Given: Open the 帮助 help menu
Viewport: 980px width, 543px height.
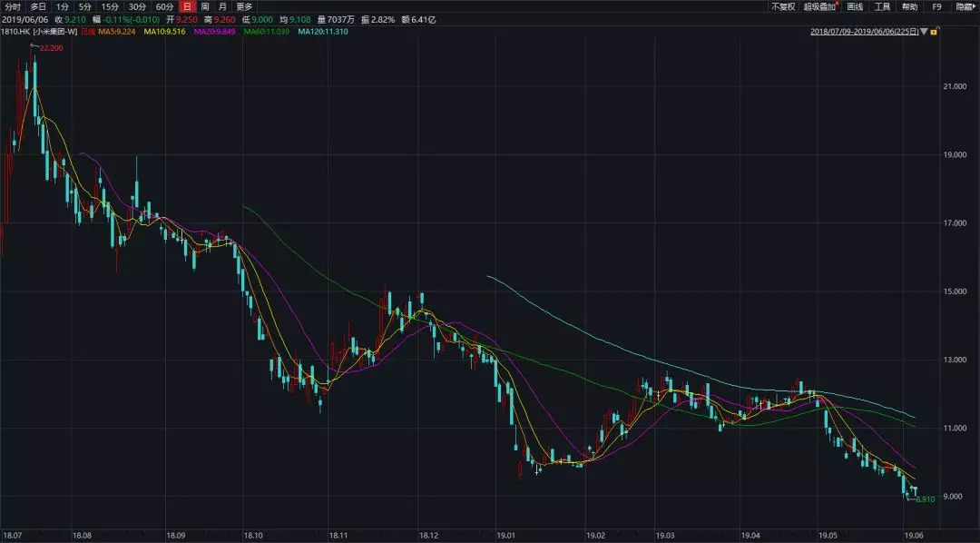Looking at the screenshot, I should tap(909, 6).
